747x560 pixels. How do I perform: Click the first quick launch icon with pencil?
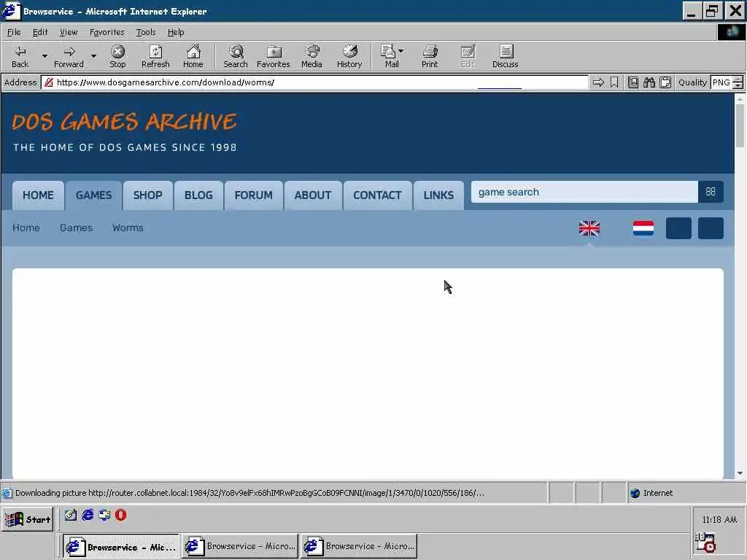coord(71,515)
